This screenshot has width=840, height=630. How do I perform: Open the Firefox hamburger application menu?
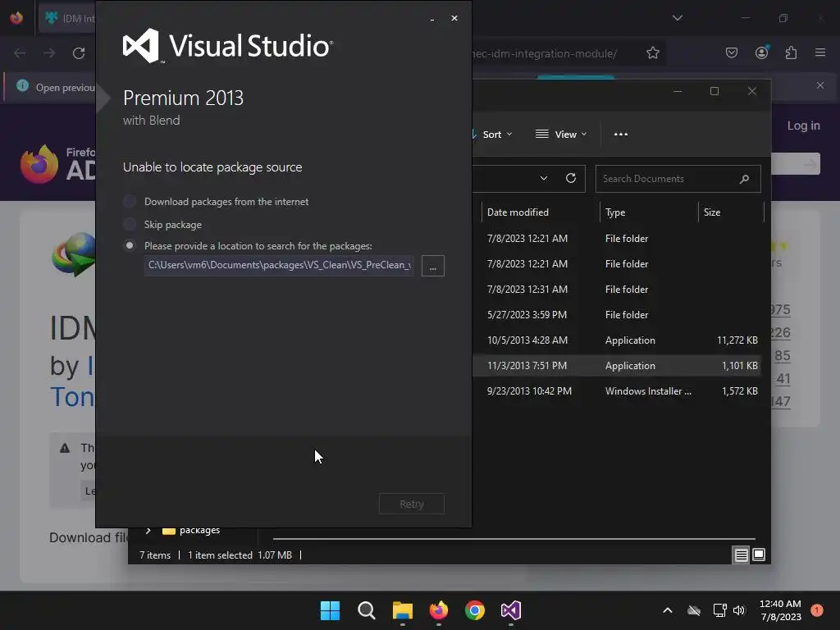coord(820,52)
